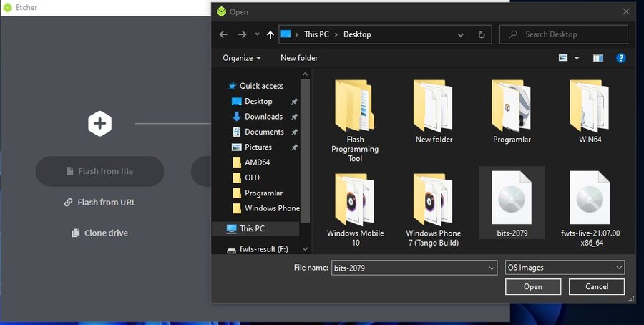Change the view layout icon

(x=563, y=58)
